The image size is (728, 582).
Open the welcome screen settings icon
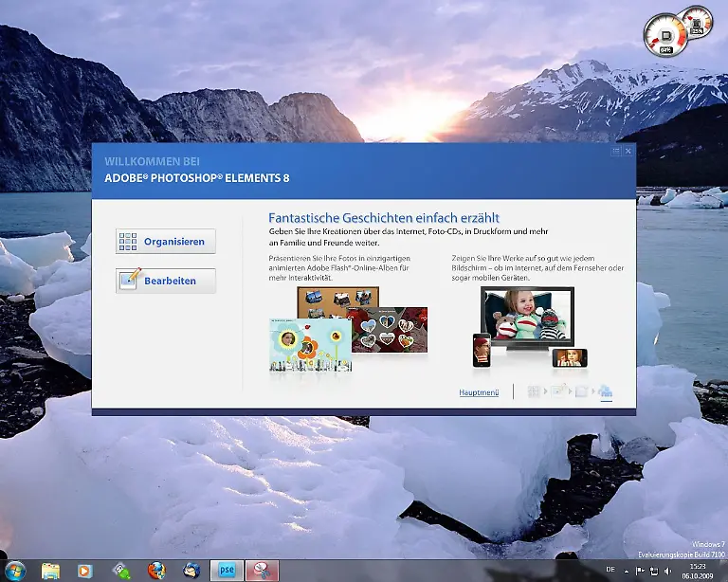pyautogui.click(x=615, y=150)
